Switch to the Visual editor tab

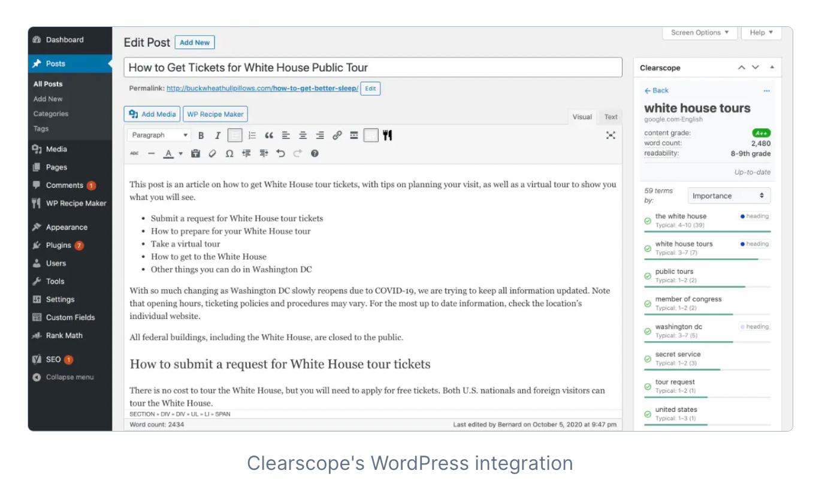pos(582,117)
